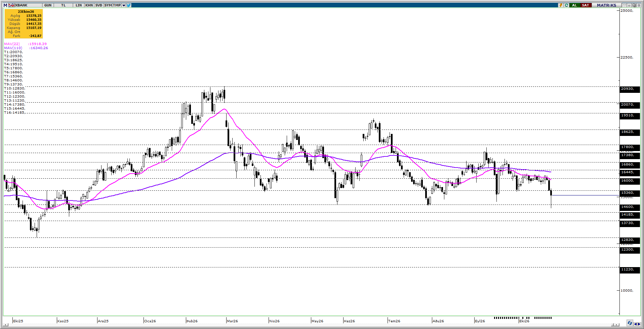Click the Tem26 date axis label
This screenshot has width=644, height=329.
tap(394, 321)
